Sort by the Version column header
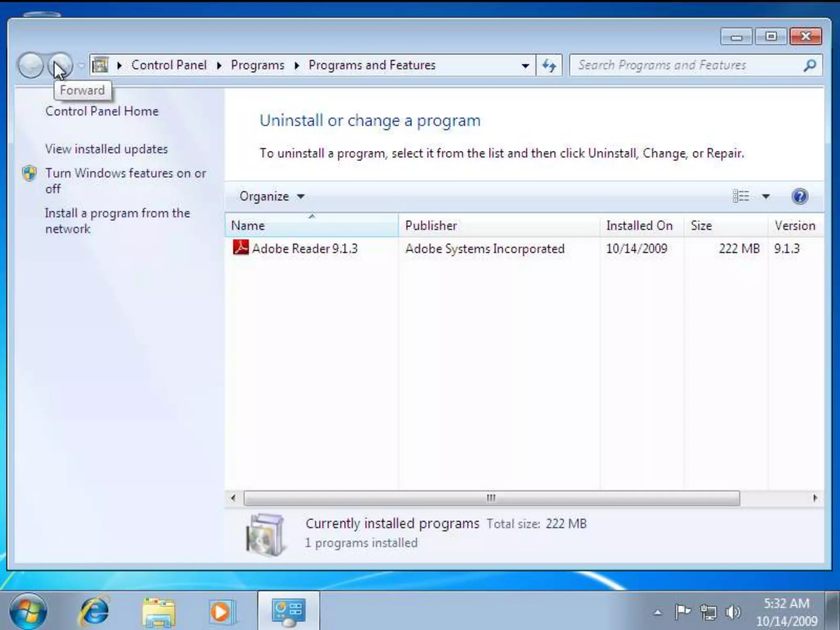The image size is (840, 630). pyautogui.click(x=796, y=225)
